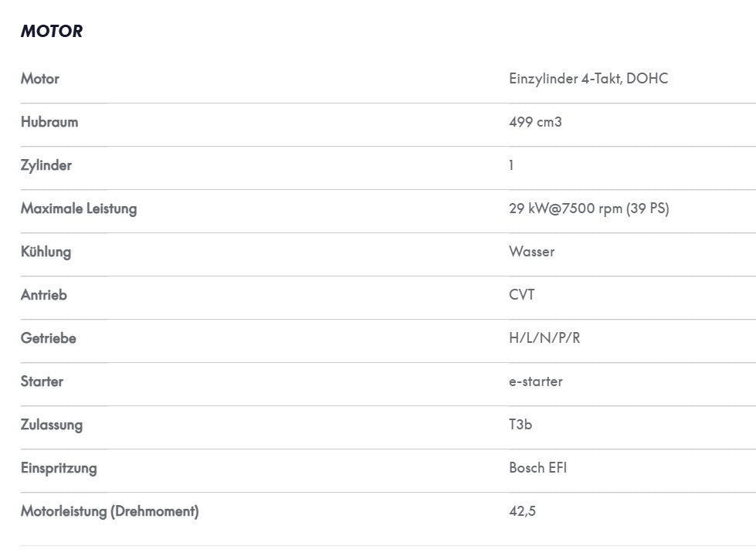Click the CVT drive value
Viewport: 756px width, 556px height.
tap(522, 295)
